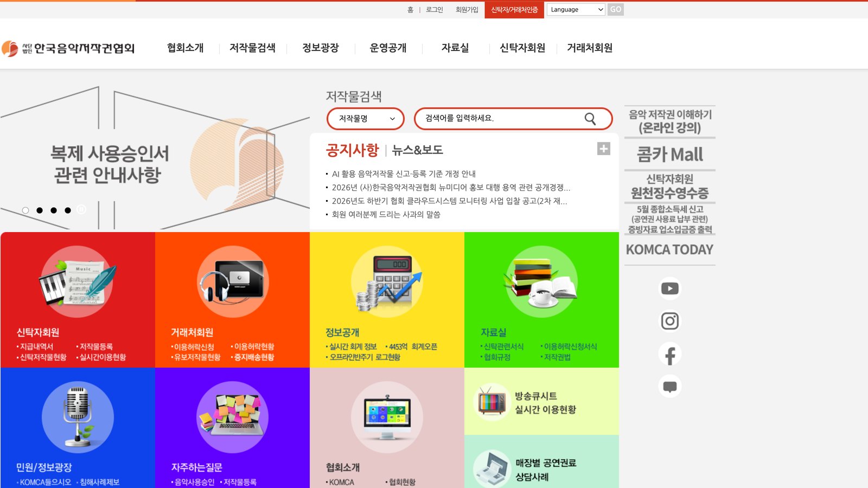Click the GO button next to Language

pos(615,9)
